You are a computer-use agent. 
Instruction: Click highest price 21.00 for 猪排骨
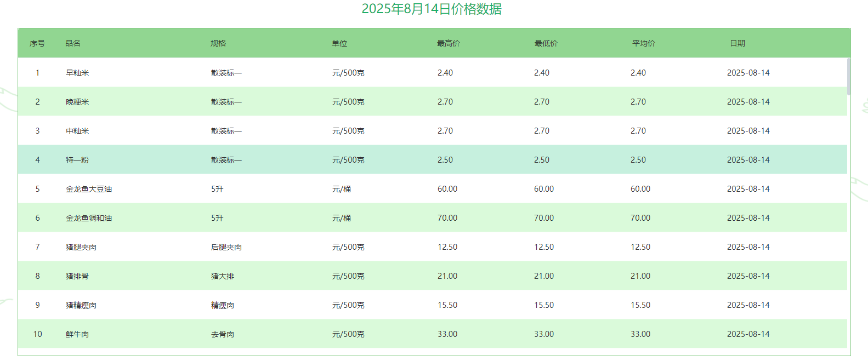coord(447,276)
